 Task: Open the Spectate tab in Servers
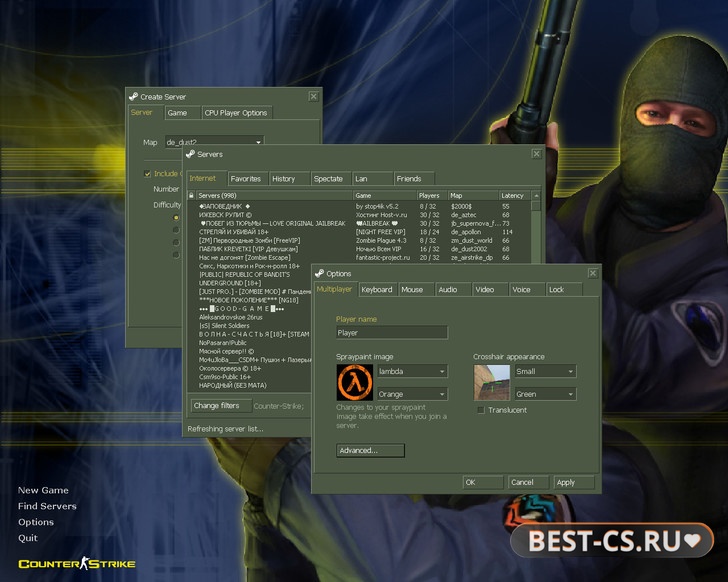(x=330, y=179)
